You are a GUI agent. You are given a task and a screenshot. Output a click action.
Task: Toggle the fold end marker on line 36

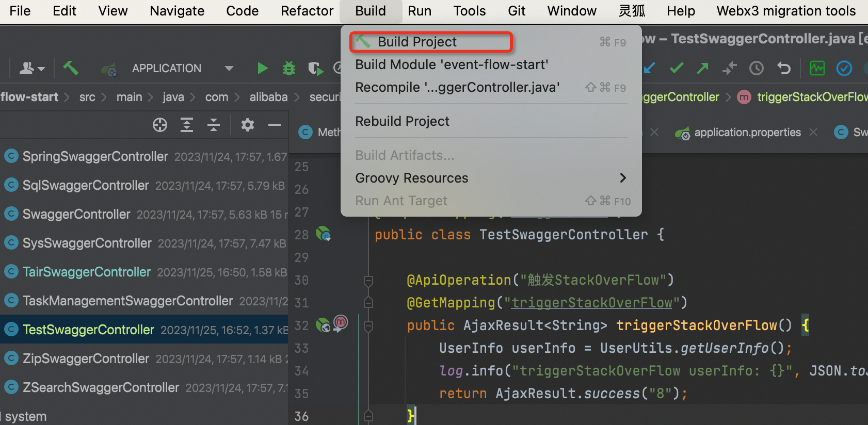point(368,415)
